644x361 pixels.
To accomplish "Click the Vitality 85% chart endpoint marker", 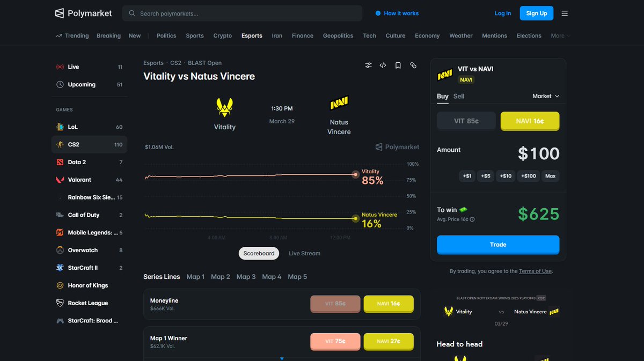I will (355, 174).
